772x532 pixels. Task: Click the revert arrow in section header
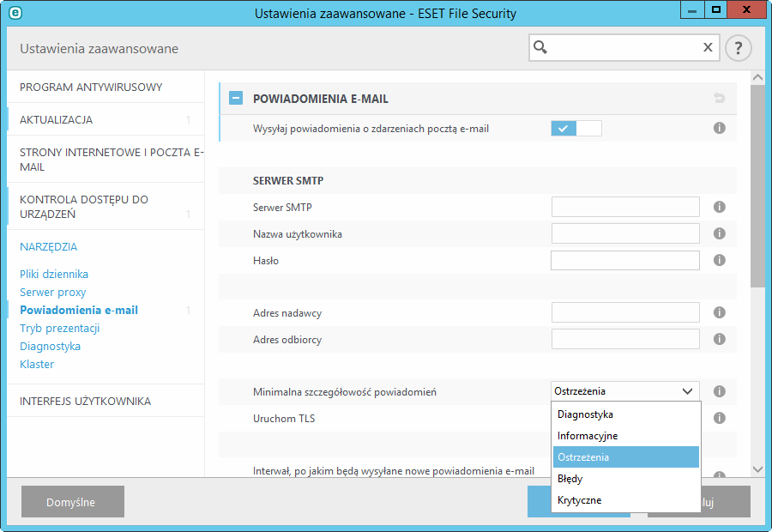tap(720, 98)
